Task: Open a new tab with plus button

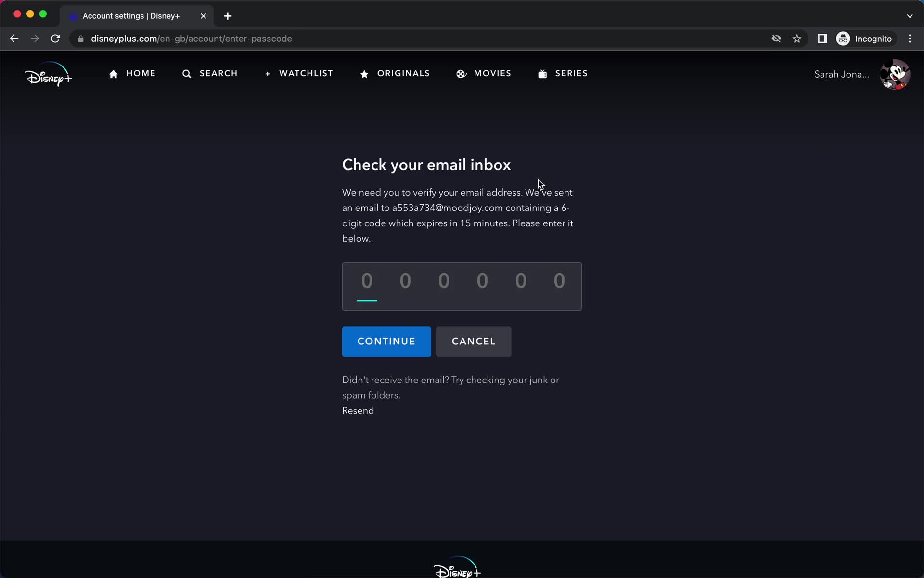Action: click(228, 16)
